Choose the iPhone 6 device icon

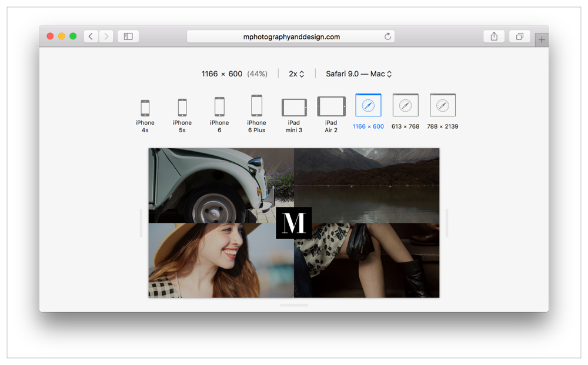coord(219,108)
